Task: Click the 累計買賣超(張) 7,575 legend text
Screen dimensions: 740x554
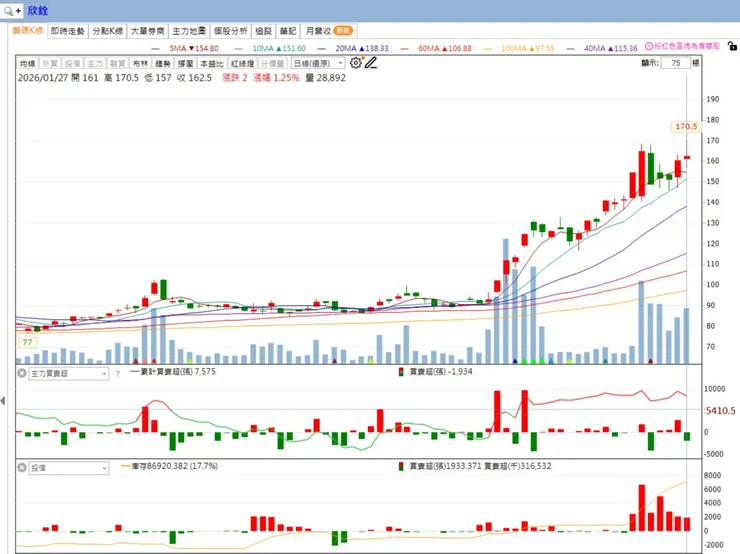Action: pos(178,372)
